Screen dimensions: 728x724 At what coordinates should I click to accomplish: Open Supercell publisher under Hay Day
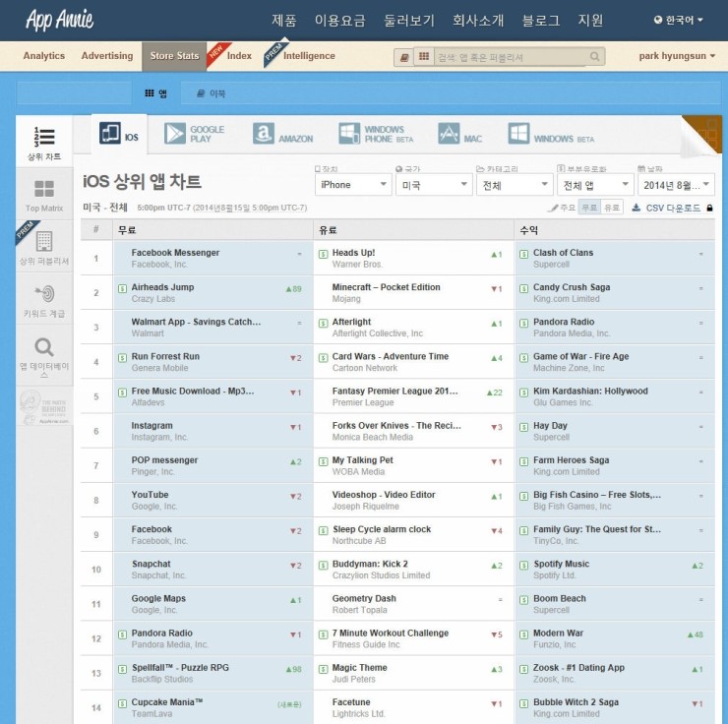click(551, 437)
